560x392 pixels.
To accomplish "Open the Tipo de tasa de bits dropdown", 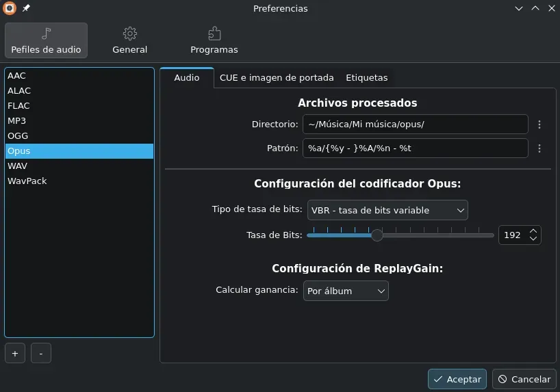I will (387, 210).
